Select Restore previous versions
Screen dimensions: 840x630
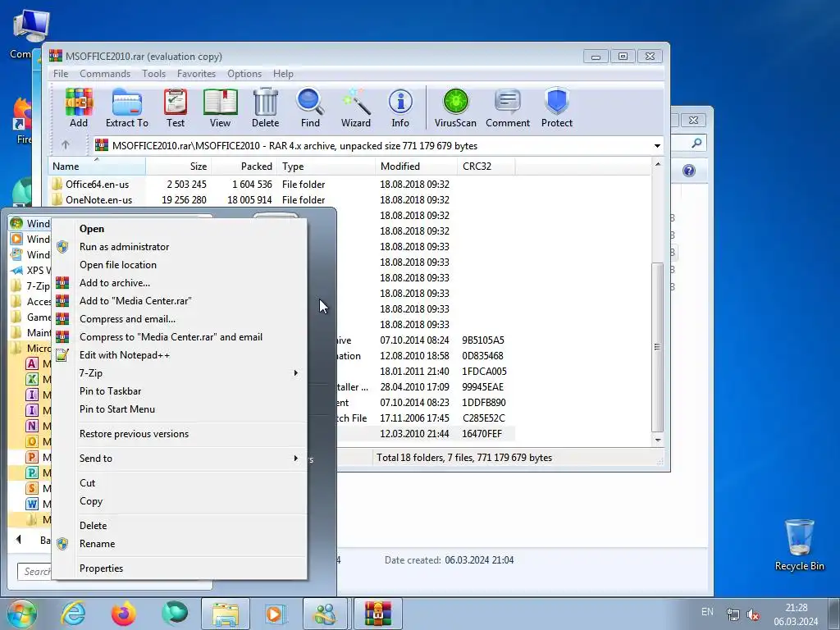click(180, 434)
